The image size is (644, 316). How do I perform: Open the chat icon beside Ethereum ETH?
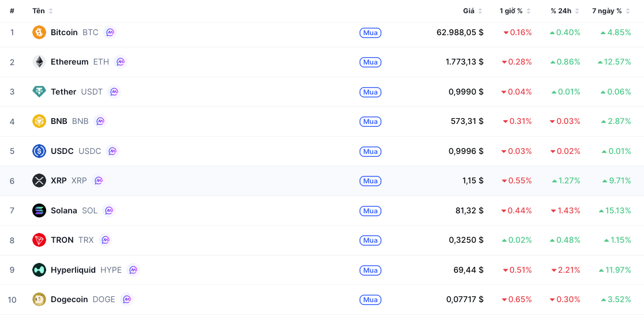click(121, 62)
